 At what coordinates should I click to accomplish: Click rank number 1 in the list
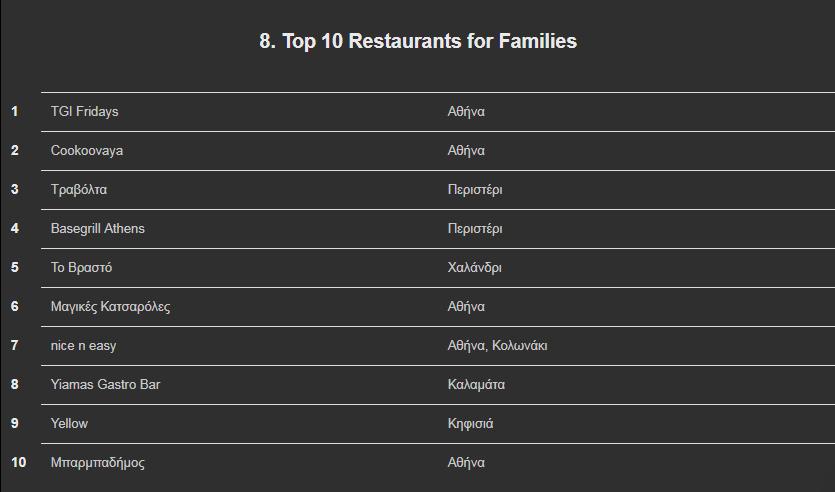14,111
